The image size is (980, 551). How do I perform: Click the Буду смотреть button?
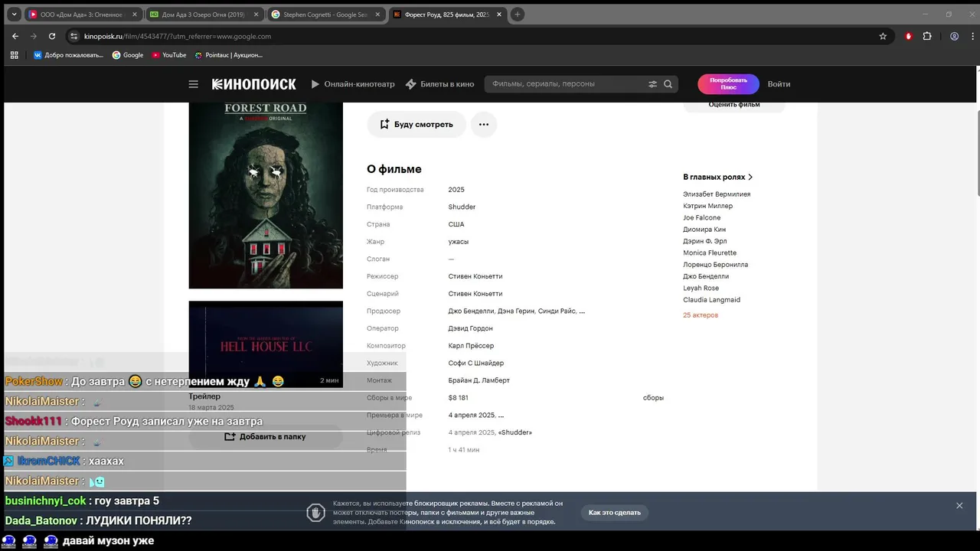416,124
